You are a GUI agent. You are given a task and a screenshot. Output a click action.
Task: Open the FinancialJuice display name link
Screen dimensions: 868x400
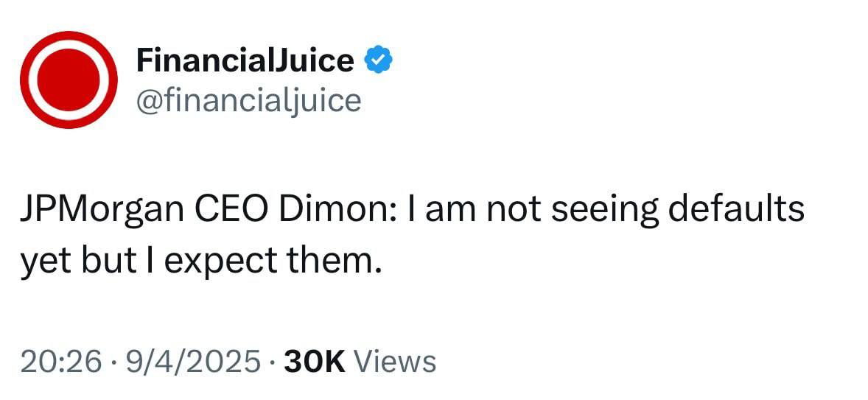coord(245,61)
